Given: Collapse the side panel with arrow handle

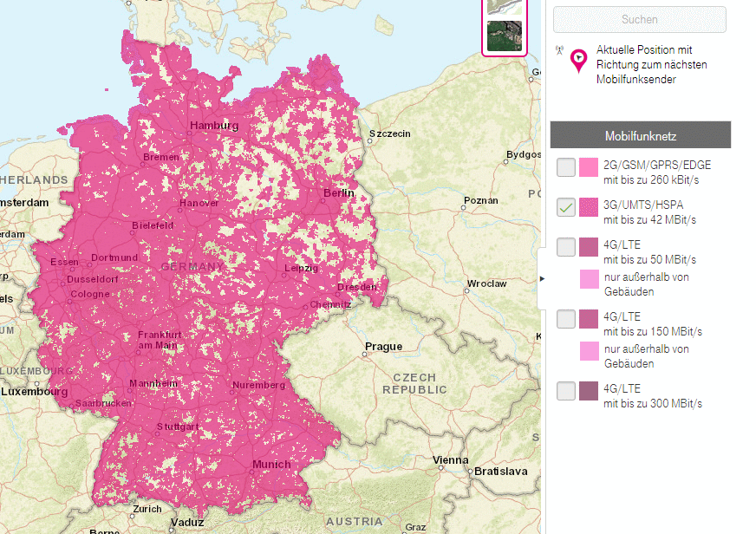Looking at the screenshot, I should tap(543, 278).
